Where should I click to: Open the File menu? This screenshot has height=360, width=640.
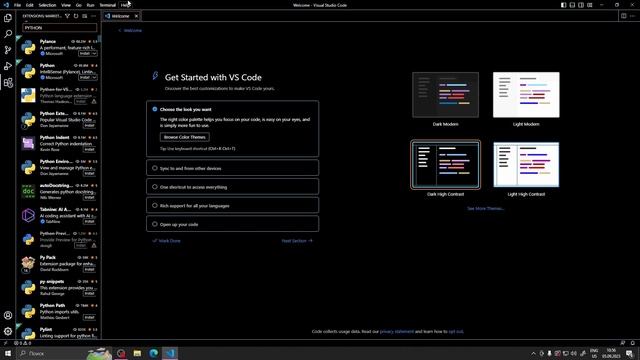point(17,5)
